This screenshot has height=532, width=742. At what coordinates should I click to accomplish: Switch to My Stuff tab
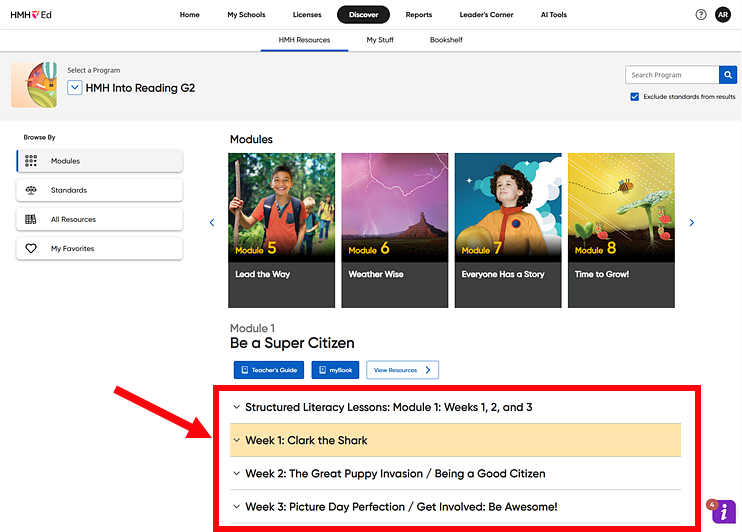pyautogui.click(x=380, y=40)
